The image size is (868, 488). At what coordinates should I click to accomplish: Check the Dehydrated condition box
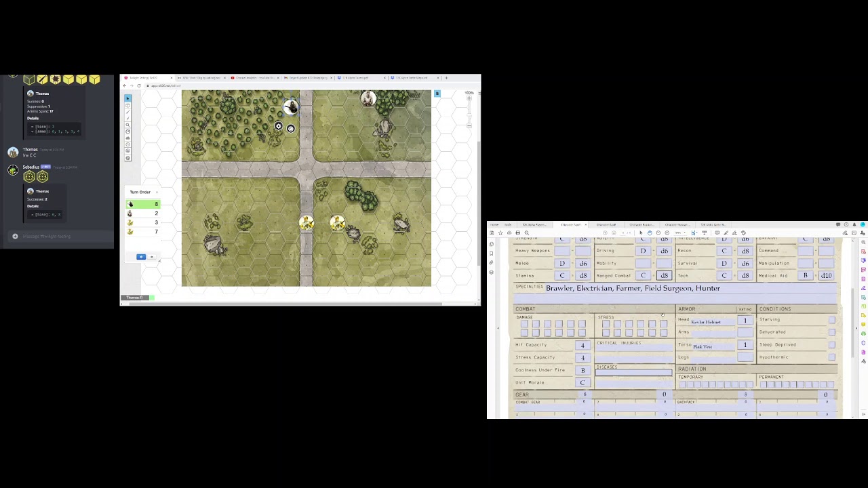point(832,332)
